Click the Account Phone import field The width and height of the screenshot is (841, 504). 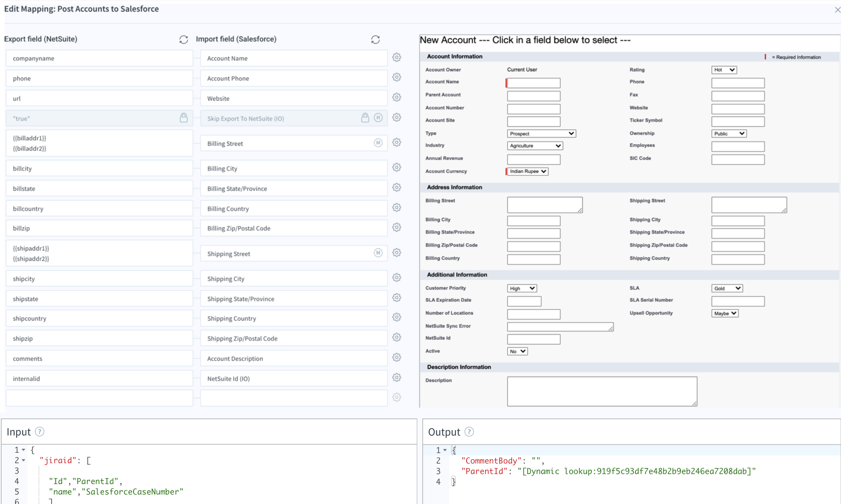pos(294,78)
